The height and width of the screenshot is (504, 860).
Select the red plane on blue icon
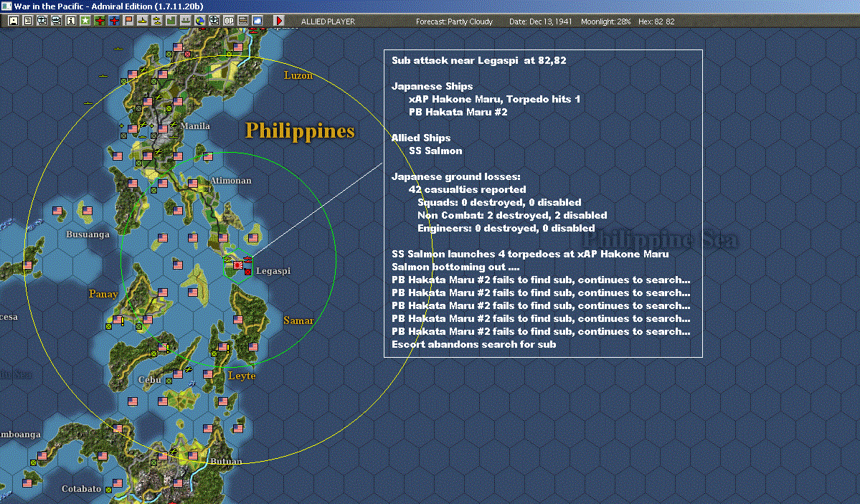(114, 21)
